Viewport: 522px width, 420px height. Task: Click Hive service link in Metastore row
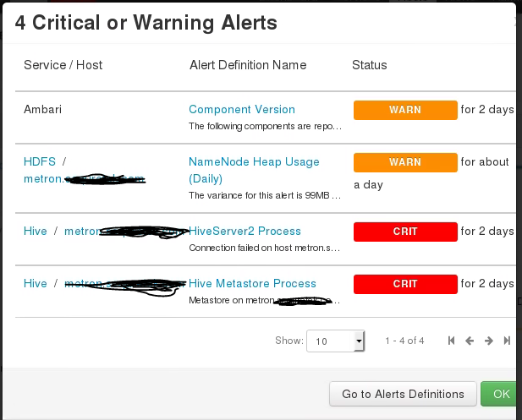(36, 283)
